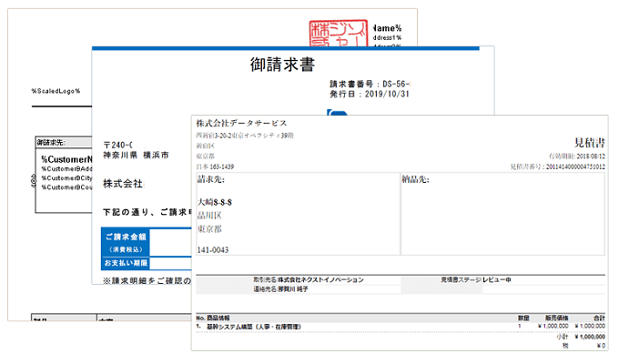This screenshot has height=364, width=619.
Task: Click the 請求先 billing address box
Action: click(x=295, y=215)
